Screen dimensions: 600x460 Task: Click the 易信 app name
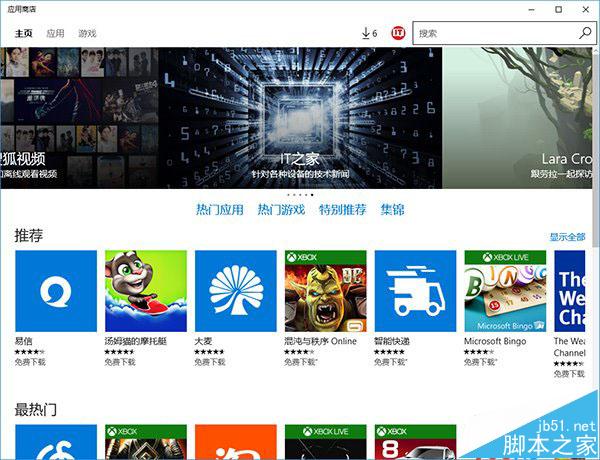pyautogui.click(x=23, y=341)
